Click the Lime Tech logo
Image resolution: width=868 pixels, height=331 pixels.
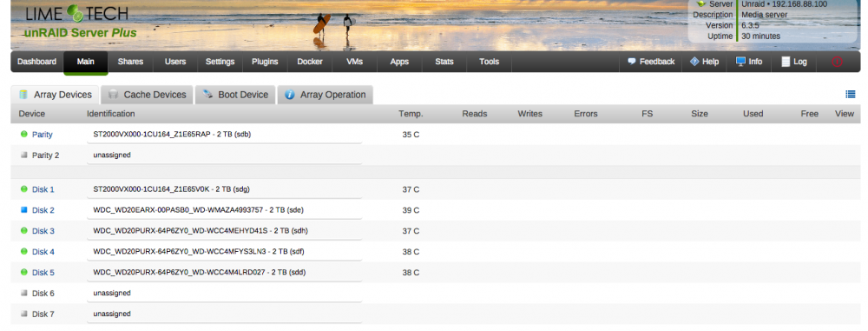pos(76,14)
